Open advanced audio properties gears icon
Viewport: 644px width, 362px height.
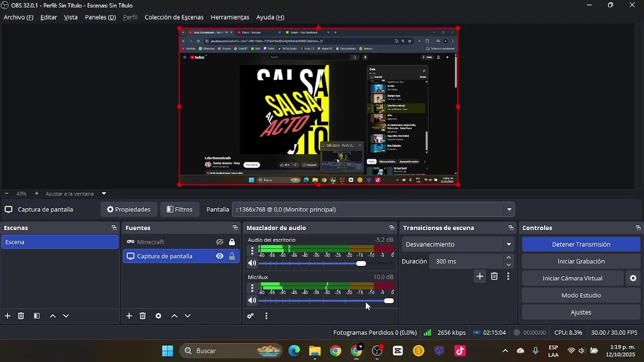(x=251, y=316)
